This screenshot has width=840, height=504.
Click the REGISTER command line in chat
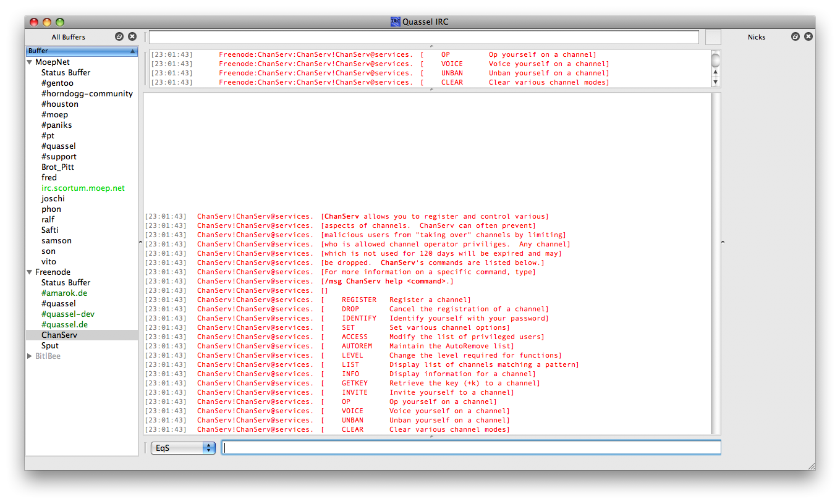tap(308, 300)
